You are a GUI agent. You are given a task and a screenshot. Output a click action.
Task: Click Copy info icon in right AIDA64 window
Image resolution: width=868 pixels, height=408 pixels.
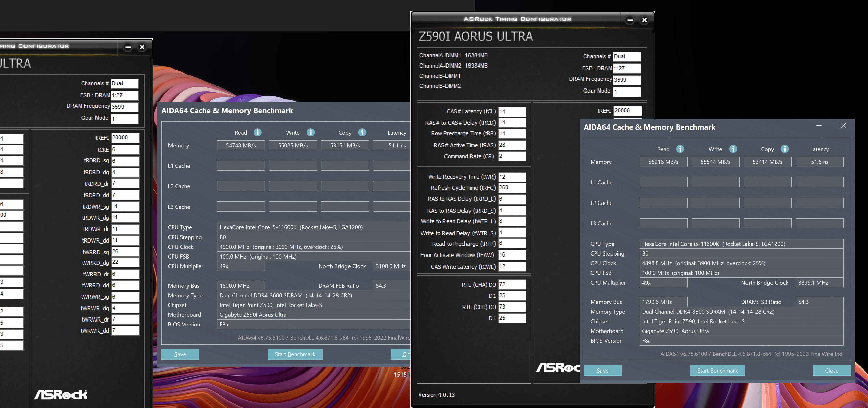[785, 149]
